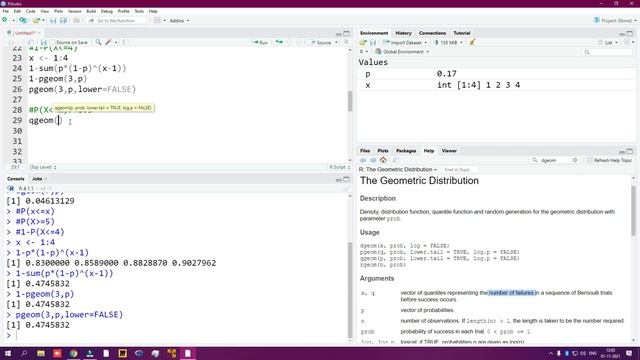The image size is (640, 360).
Task: Open the Import Dataset dropdown
Action: pyautogui.click(x=404, y=42)
